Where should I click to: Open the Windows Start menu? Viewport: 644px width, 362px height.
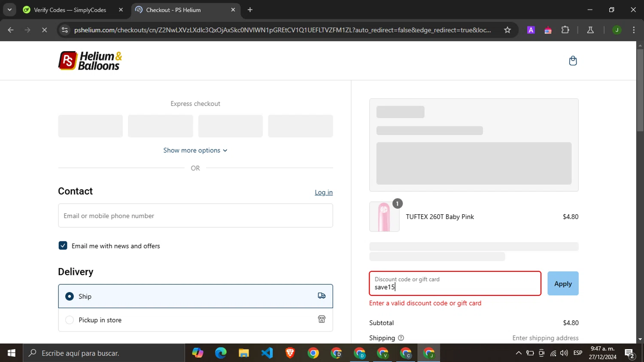(x=12, y=353)
